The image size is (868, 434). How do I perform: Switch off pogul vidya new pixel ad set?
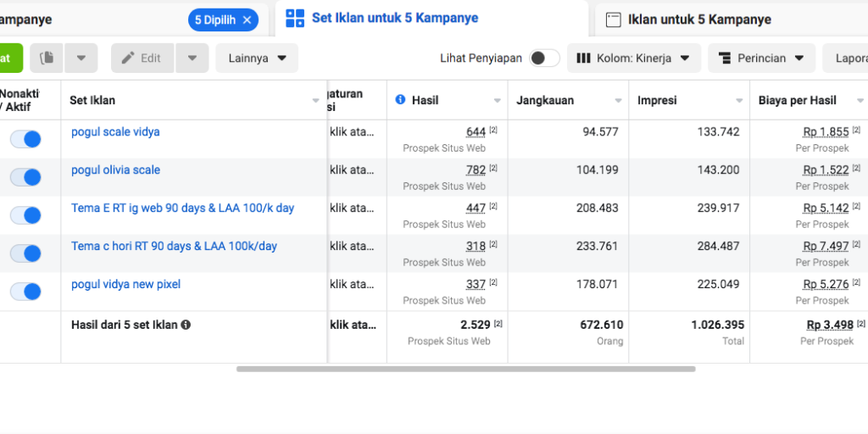pyautogui.click(x=25, y=292)
